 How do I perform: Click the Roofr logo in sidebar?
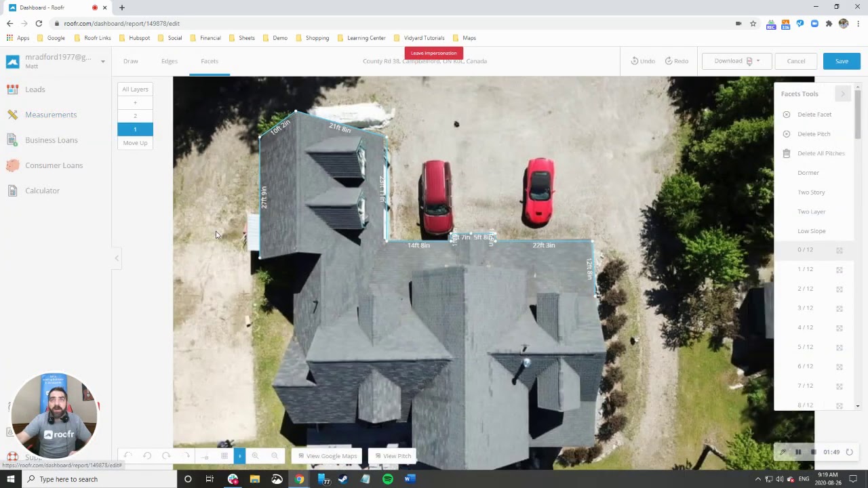coord(13,62)
